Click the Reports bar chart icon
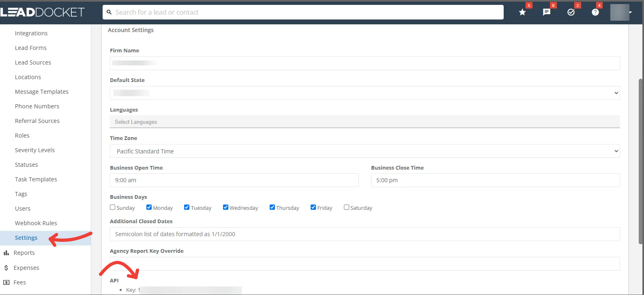644x295 pixels. [6, 253]
